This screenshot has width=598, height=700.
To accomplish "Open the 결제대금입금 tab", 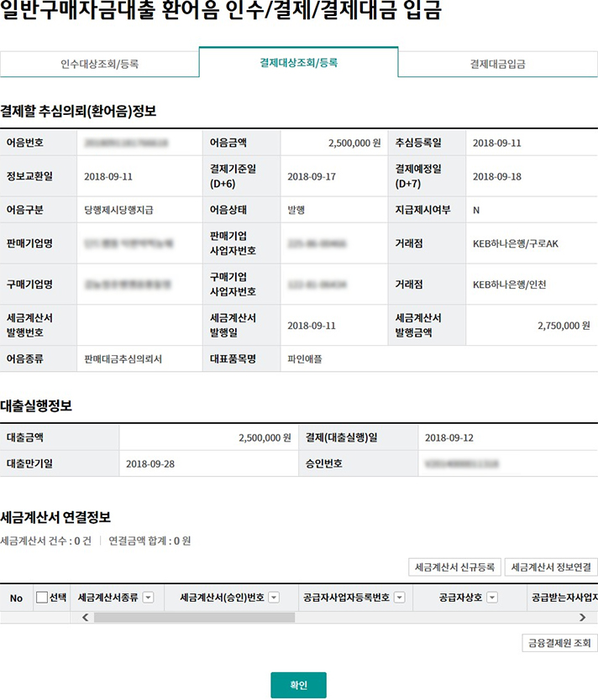I will [x=497, y=64].
